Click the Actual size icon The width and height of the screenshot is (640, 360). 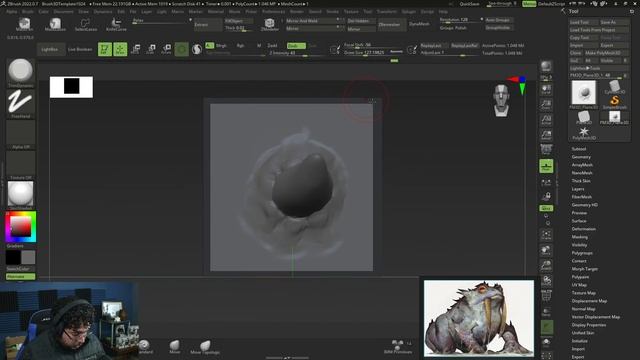click(x=546, y=120)
